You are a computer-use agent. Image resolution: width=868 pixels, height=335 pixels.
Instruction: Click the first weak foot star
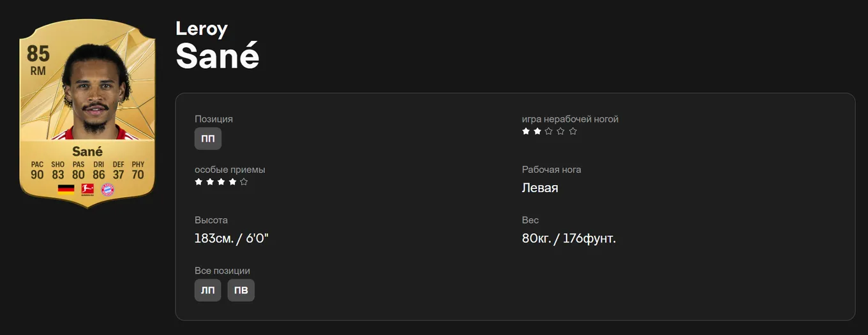[526, 131]
